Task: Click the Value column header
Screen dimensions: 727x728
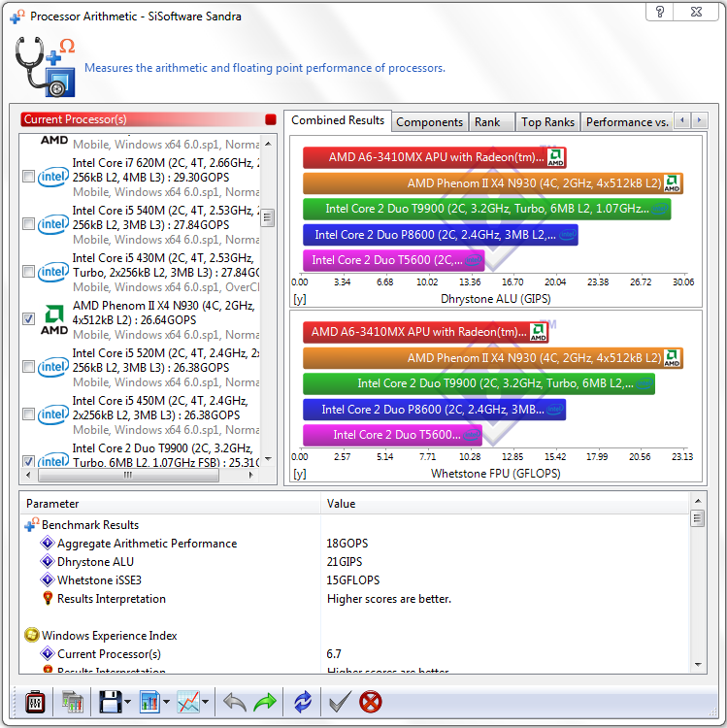Action: [x=505, y=503]
